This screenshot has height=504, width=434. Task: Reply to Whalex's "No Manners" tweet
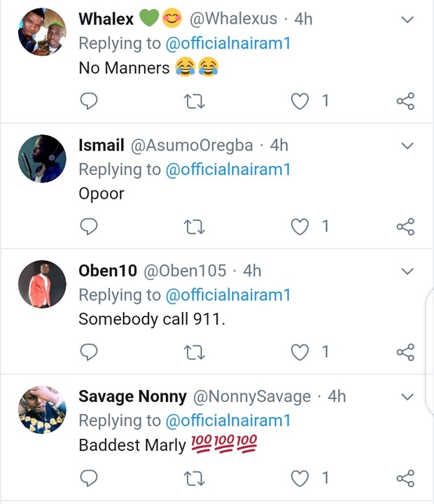click(x=89, y=101)
